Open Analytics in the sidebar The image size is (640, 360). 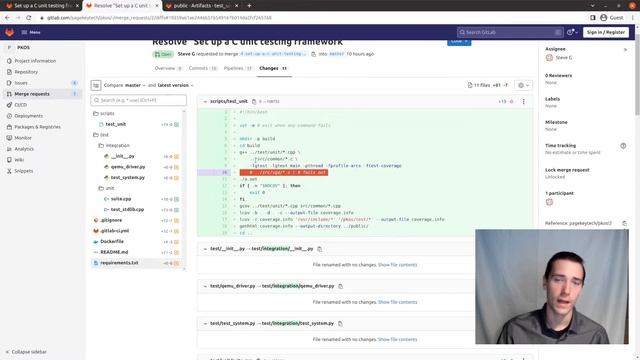(24, 149)
